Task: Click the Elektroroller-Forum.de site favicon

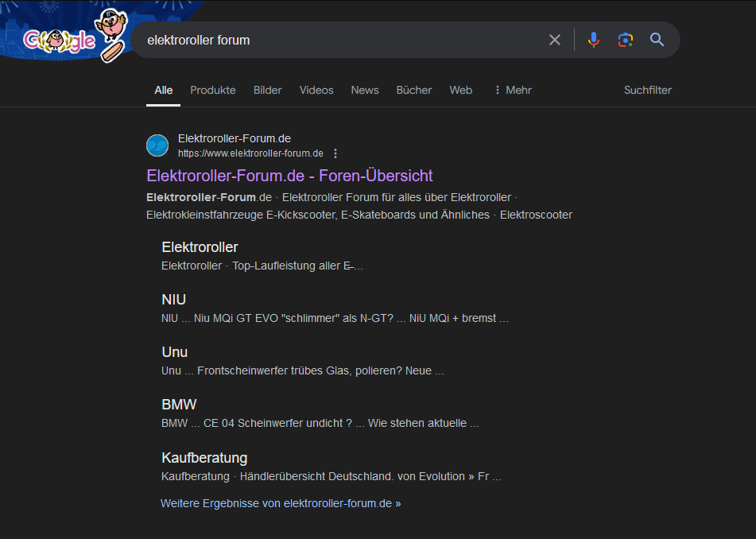Action: pyautogui.click(x=157, y=145)
